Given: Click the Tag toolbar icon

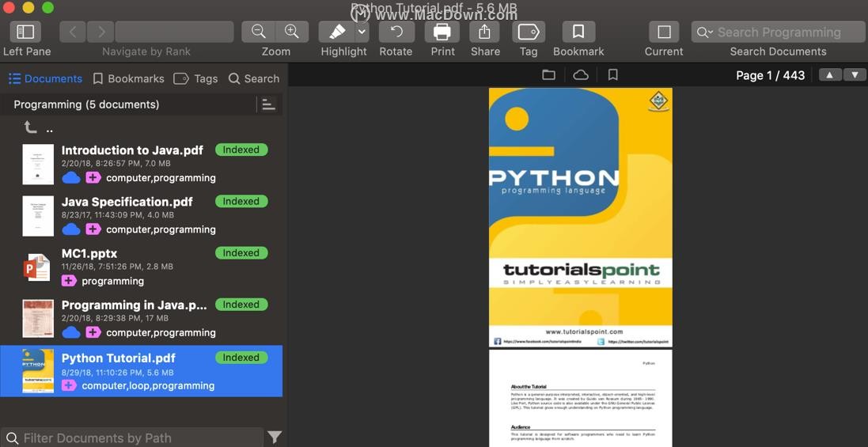Looking at the screenshot, I should pos(528,32).
